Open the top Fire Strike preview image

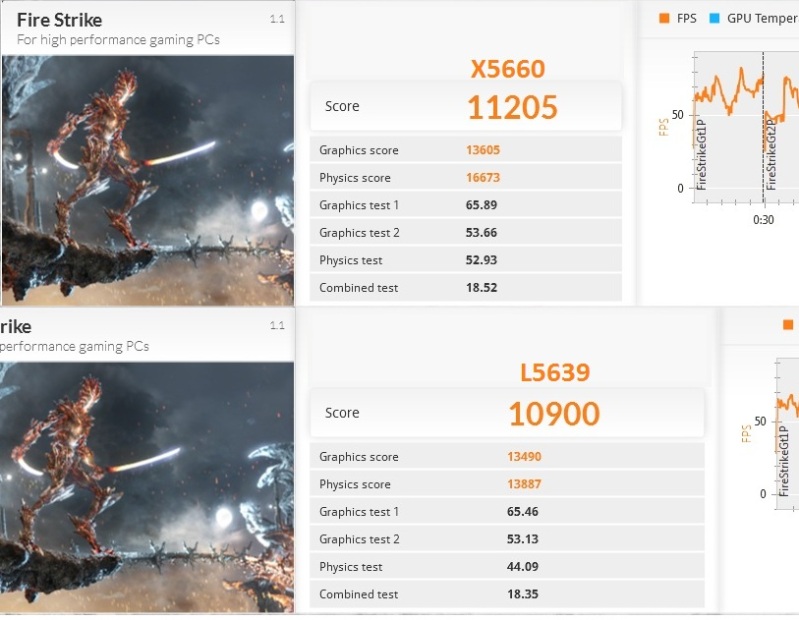pyautogui.click(x=148, y=180)
